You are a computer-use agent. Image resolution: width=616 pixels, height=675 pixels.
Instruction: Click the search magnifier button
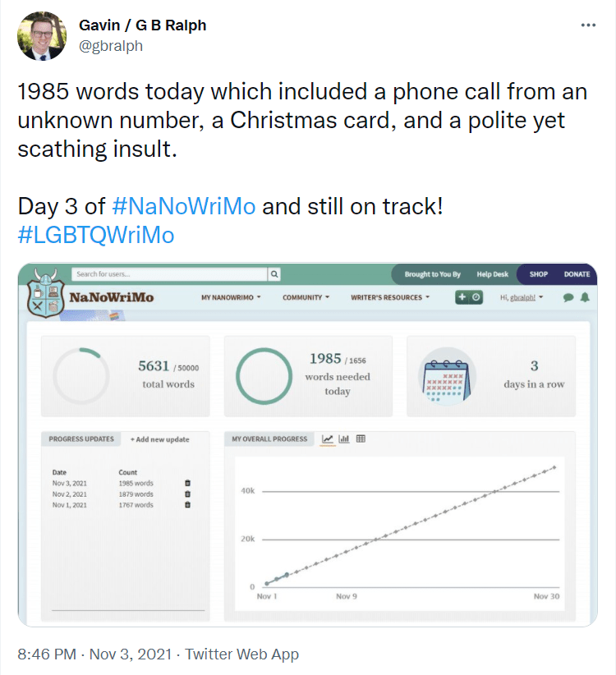pyautogui.click(x=274, y=274)
